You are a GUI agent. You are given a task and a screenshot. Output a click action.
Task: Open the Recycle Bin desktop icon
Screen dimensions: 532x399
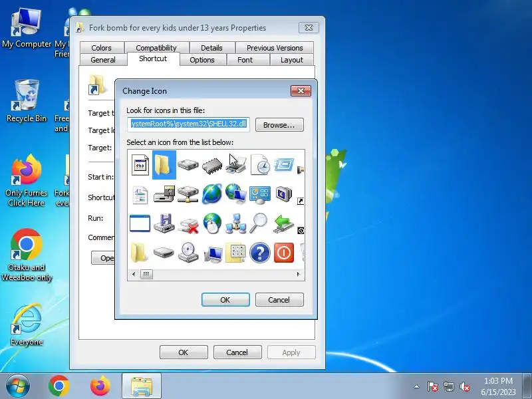[27, 101]
